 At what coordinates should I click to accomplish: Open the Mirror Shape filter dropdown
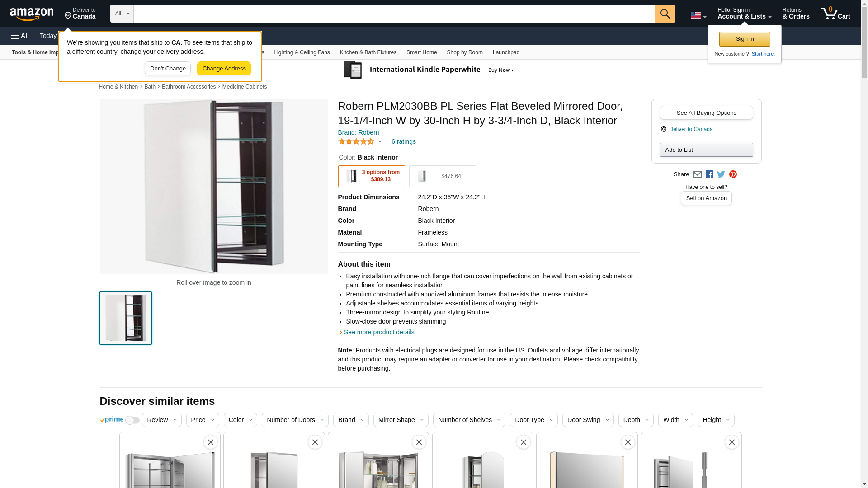click(x=401, y=420)
